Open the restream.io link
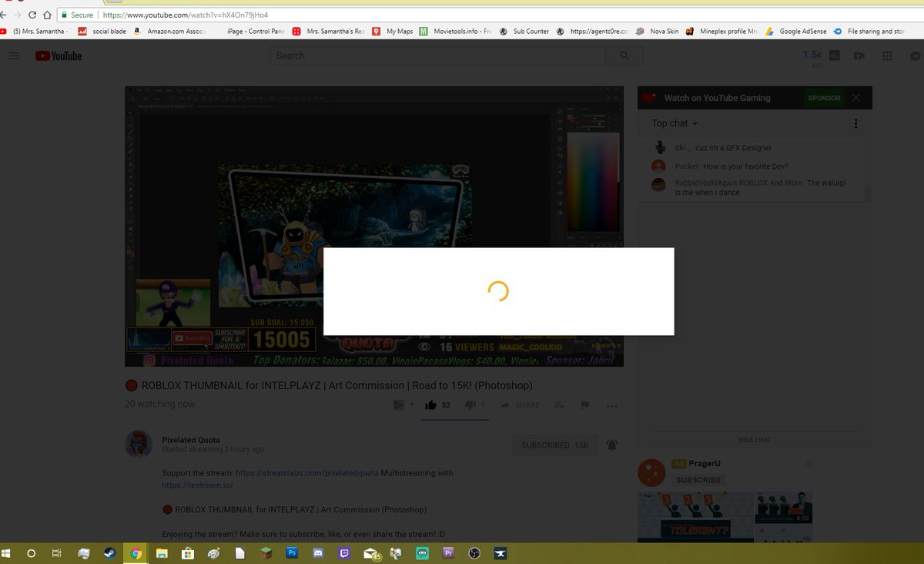Viewport: 924px width, 564px height. [x=197, y=486]
